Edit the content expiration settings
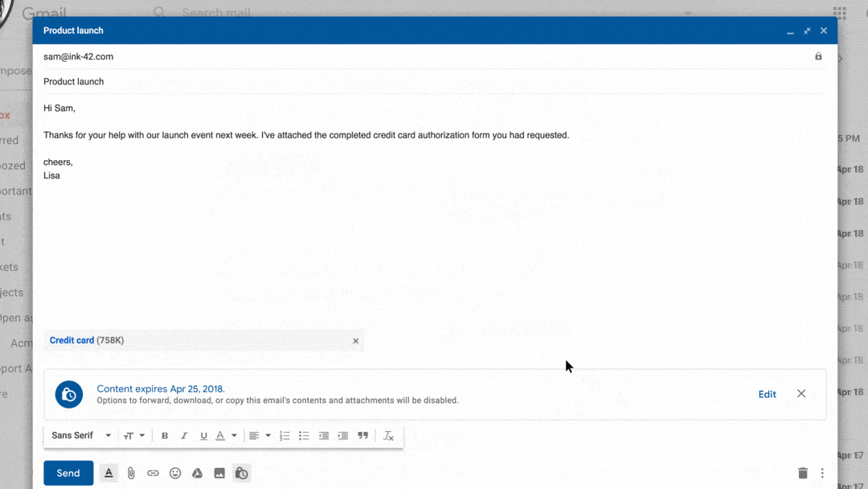This screenshot has width=868, height=489. (767, 394)
